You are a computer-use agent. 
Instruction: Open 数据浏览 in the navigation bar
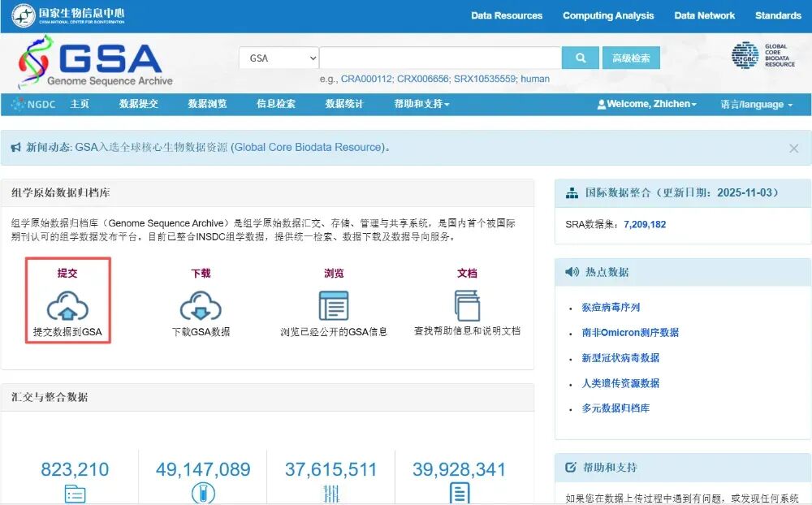click(x=207, y=104)
